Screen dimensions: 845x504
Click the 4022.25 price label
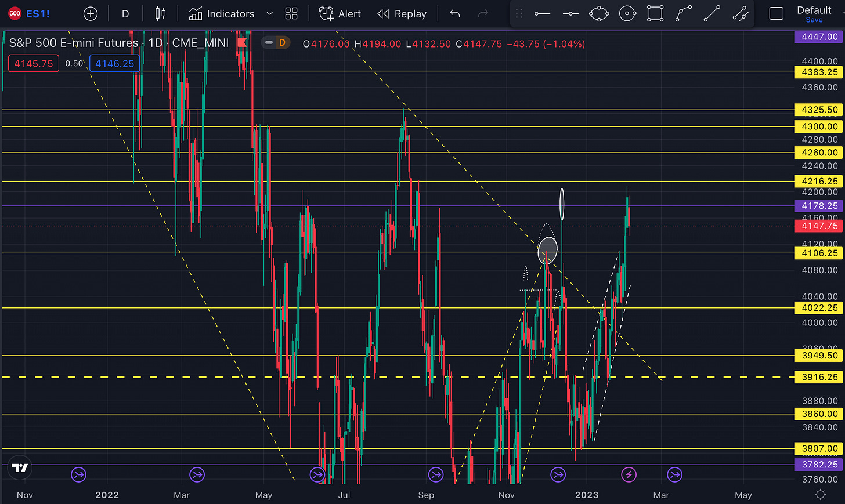coord(819,308)
